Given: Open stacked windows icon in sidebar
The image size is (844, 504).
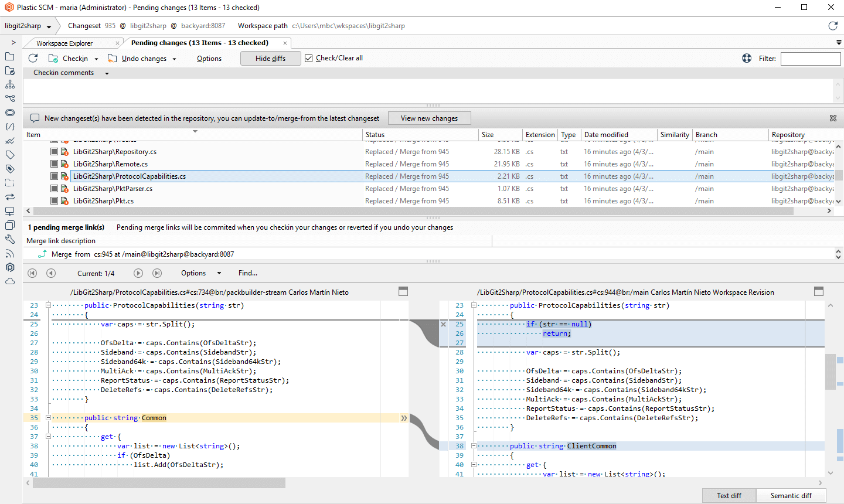Looking at the screenshot, I should pos(10,225).
